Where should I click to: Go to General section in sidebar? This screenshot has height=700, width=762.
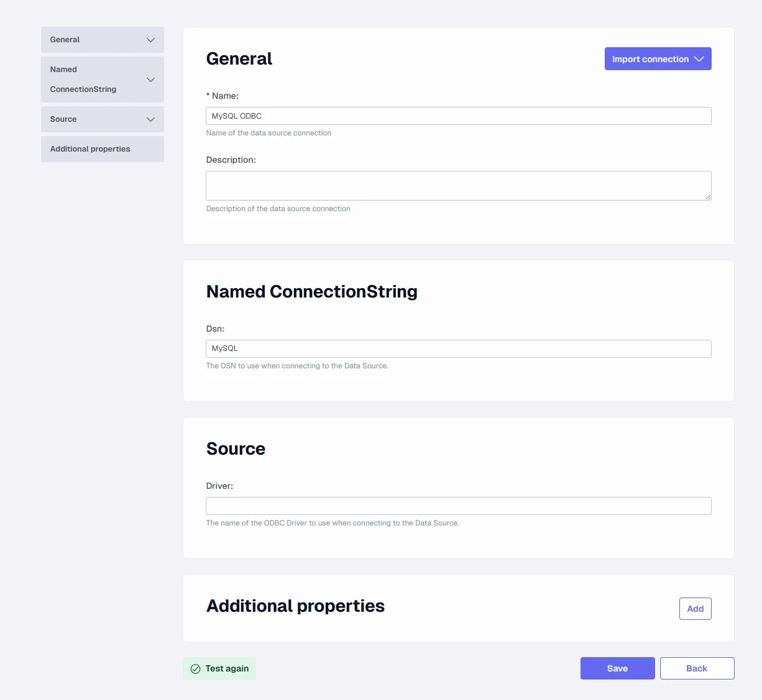pos(65,40)
